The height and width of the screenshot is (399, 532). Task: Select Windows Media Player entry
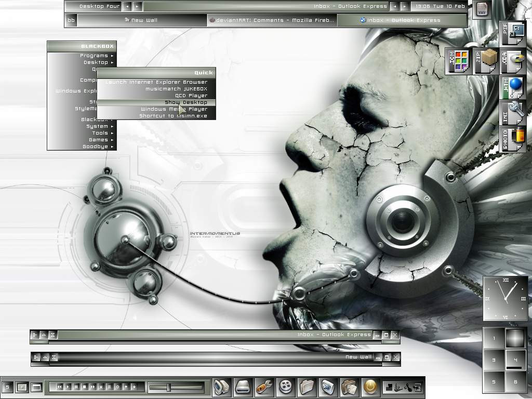point(156,109)
